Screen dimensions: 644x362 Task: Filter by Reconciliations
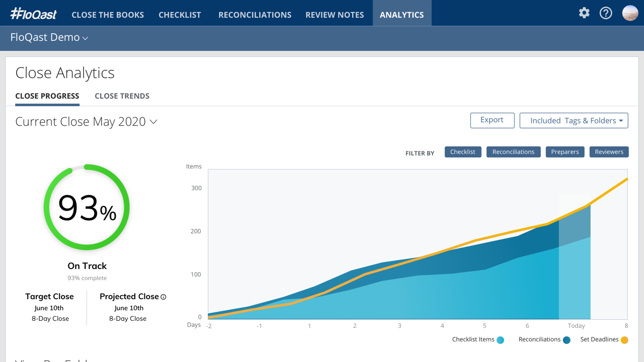513,152
